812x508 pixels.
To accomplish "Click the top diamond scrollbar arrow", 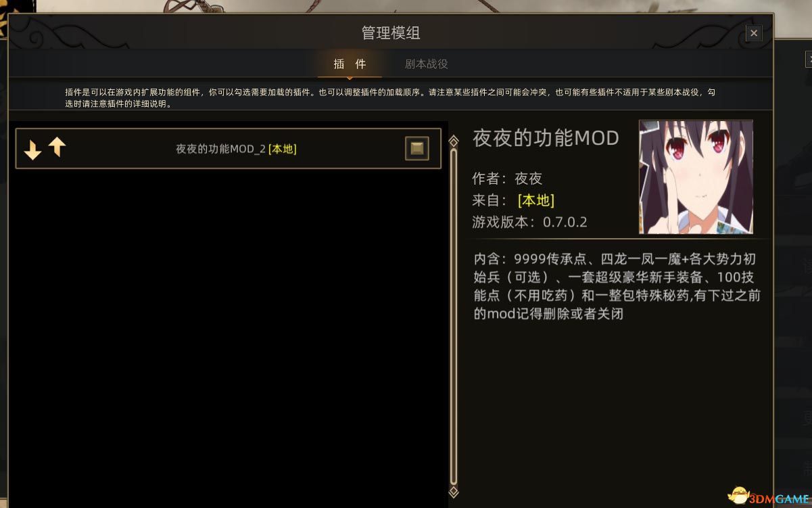I will 454,141.
